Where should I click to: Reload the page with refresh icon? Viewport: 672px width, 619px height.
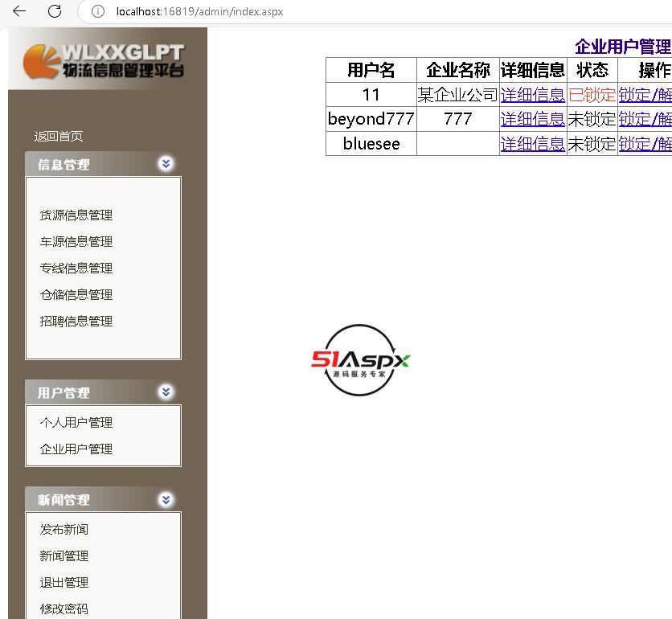[55, 11]
